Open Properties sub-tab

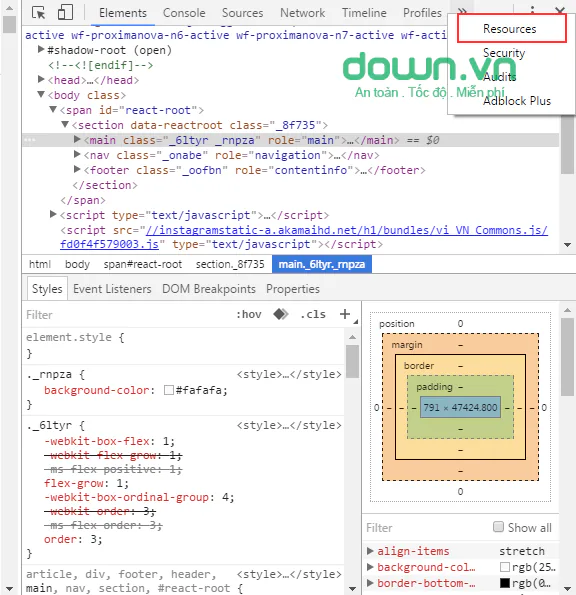point(293,289)
